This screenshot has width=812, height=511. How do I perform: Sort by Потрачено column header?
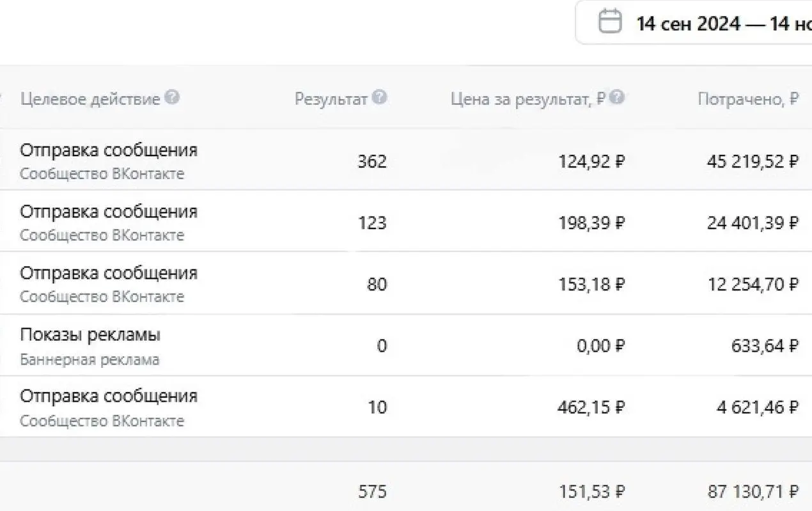[x=748, y=99]
